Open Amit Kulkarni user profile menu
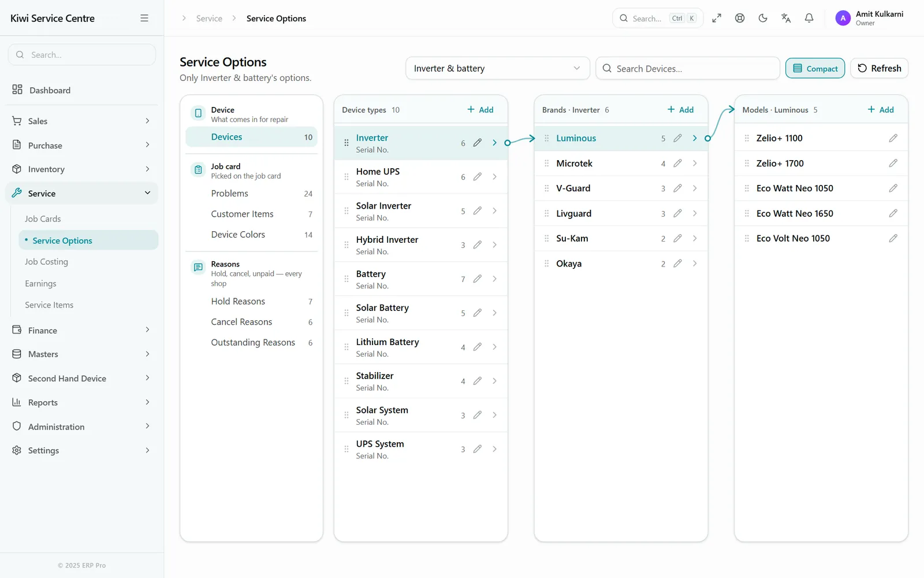The width and height of the screenshot is (924, 578). (x=870, y=18)
